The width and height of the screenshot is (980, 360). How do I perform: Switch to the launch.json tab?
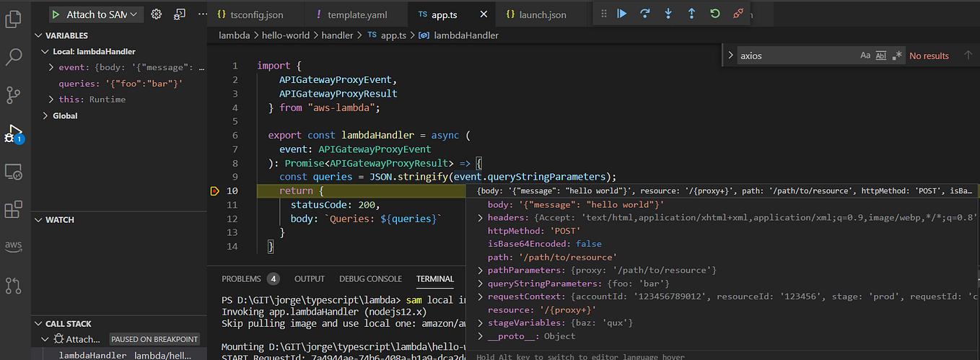click(536, 14)
